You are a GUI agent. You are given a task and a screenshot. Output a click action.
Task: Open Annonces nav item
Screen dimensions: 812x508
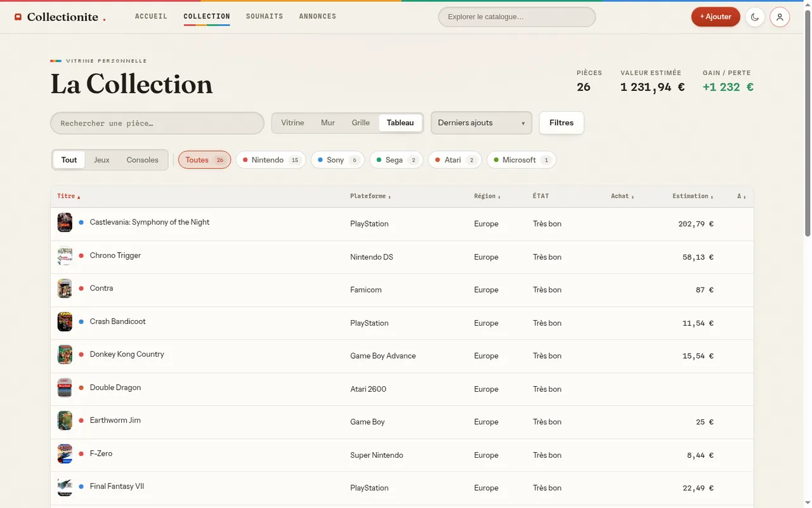point(318,17)
